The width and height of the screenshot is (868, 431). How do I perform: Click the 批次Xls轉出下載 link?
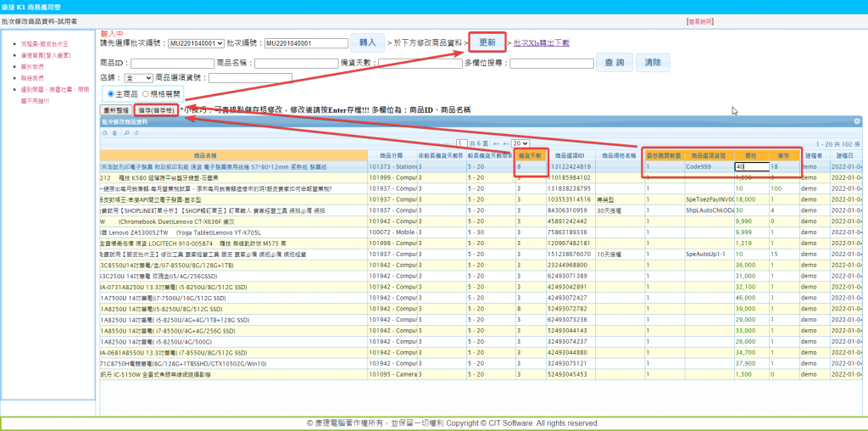pyautogui.click(x=542, y=42)
